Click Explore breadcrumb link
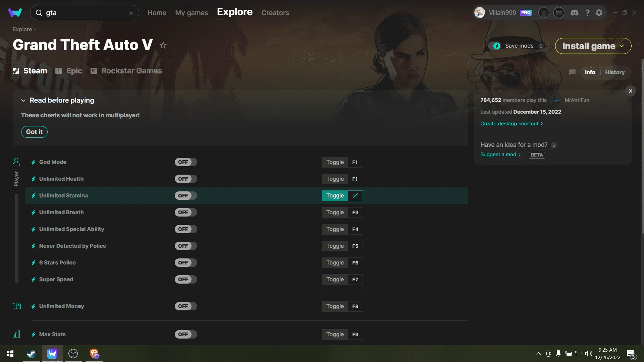 click(22, 29)
